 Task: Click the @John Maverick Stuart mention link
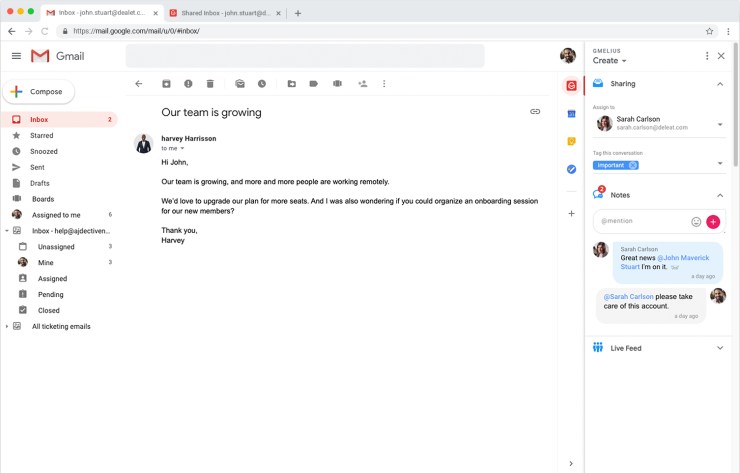[665, 262]
